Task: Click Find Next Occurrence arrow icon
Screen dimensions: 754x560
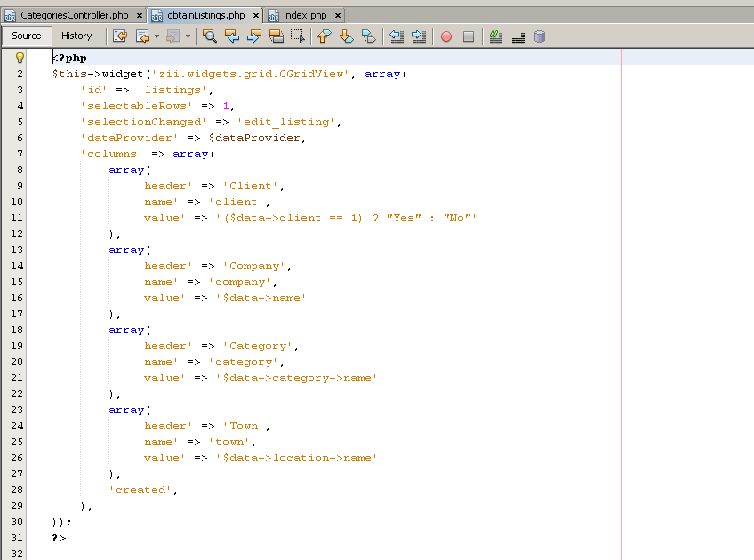Action: click(254, 36)
